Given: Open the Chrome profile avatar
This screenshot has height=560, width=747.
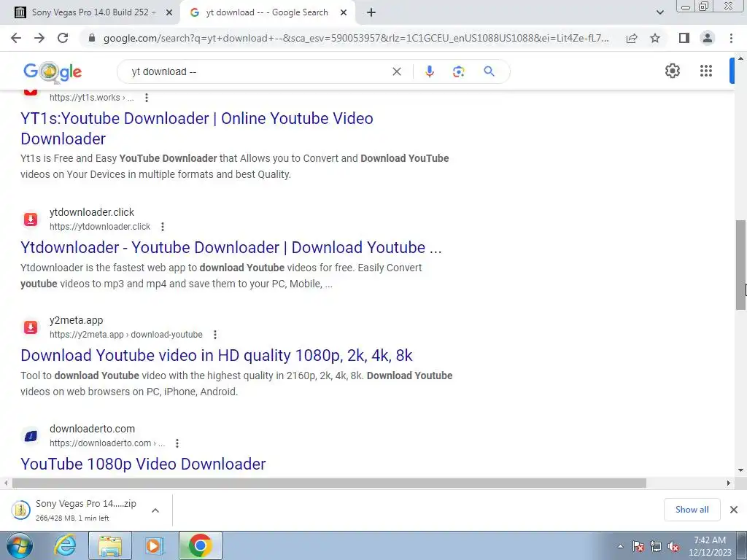Looking at the screenshot, I should click(x=708, y=38).
